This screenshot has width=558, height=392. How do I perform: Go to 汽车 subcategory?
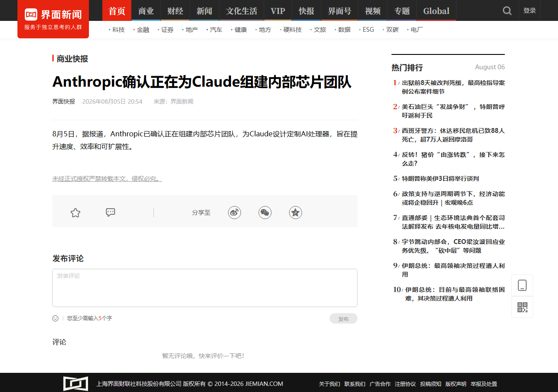pos(216,30)
